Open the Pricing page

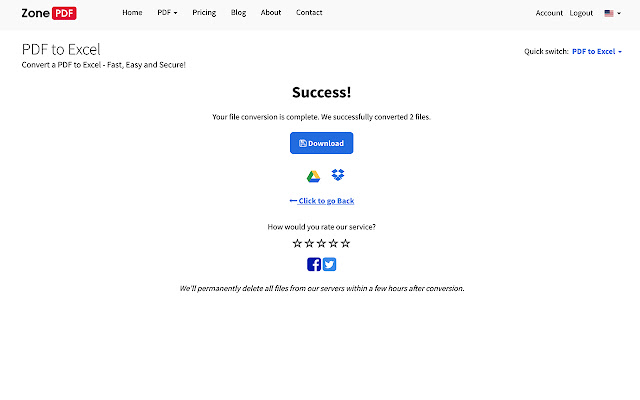[x=204, y=13]
